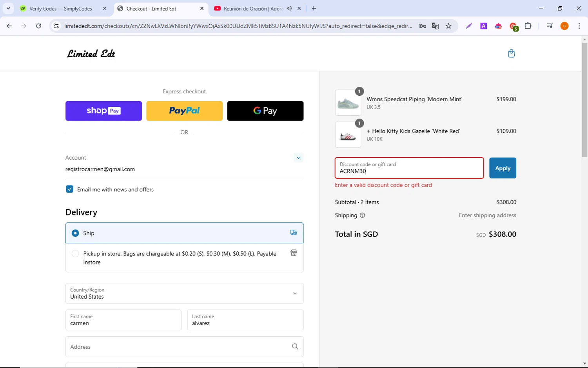The image size is (588, 368).
Task: View site information icon in address bar
Action: pos(56,26)
